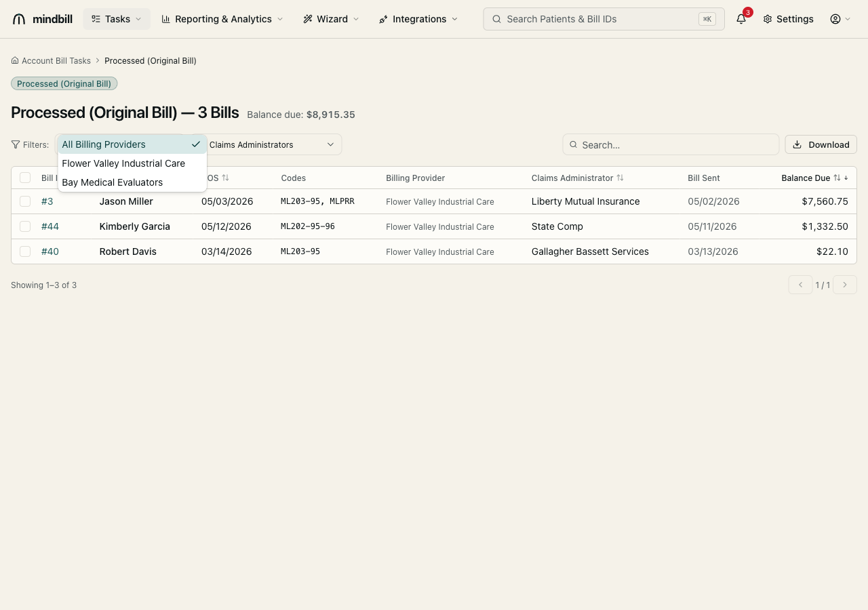The image size is (868, 610).
Task: Click codes ML203-95, MLPRR
Action: (x=317, y=201)
